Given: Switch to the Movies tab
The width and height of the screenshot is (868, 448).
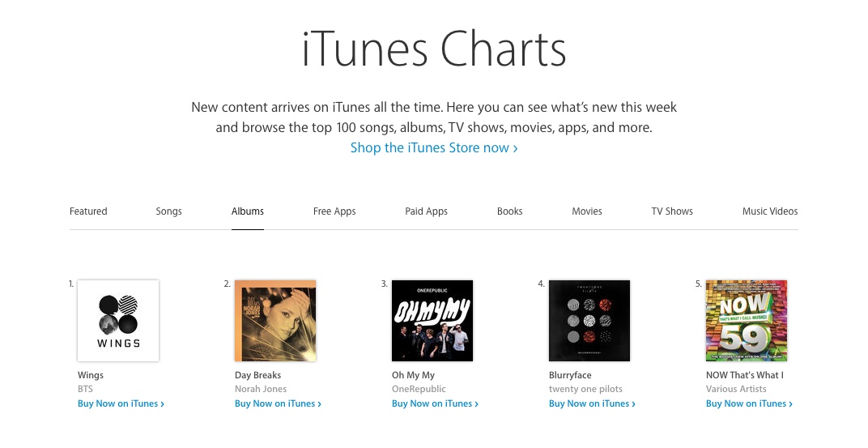Looking at the screenshot, I should click(x=587, y=211).
